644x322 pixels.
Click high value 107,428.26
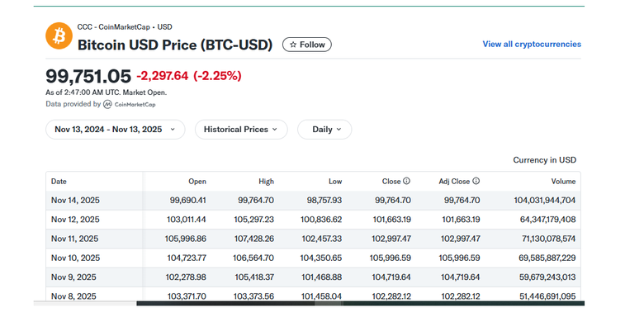point(254,239)
